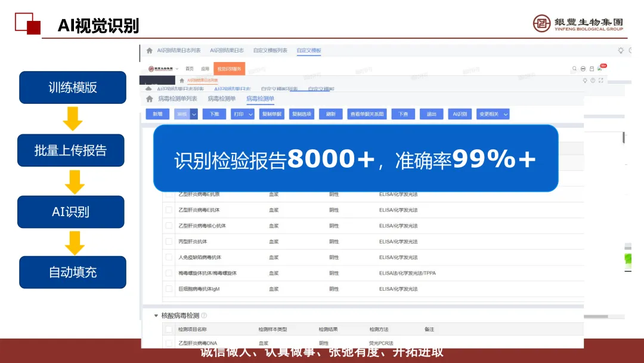Open the 病毒检测单列表 tab
This screenshot has height=363, width=644.
(178, 99)
